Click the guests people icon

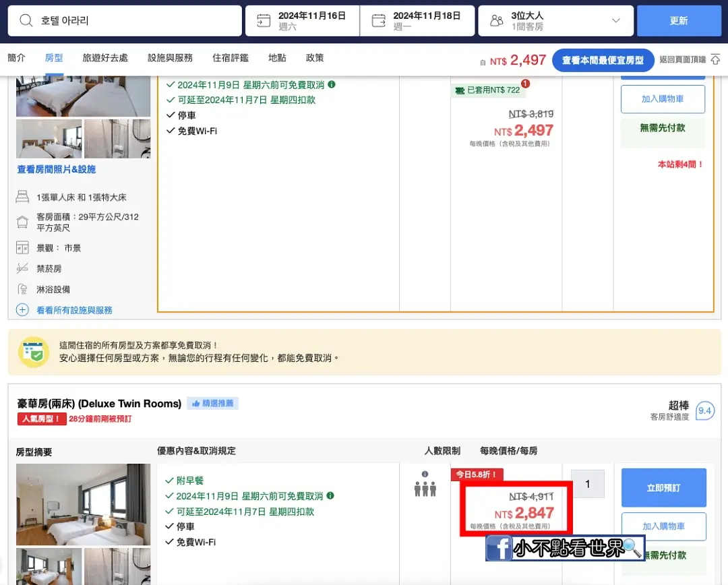496,20
